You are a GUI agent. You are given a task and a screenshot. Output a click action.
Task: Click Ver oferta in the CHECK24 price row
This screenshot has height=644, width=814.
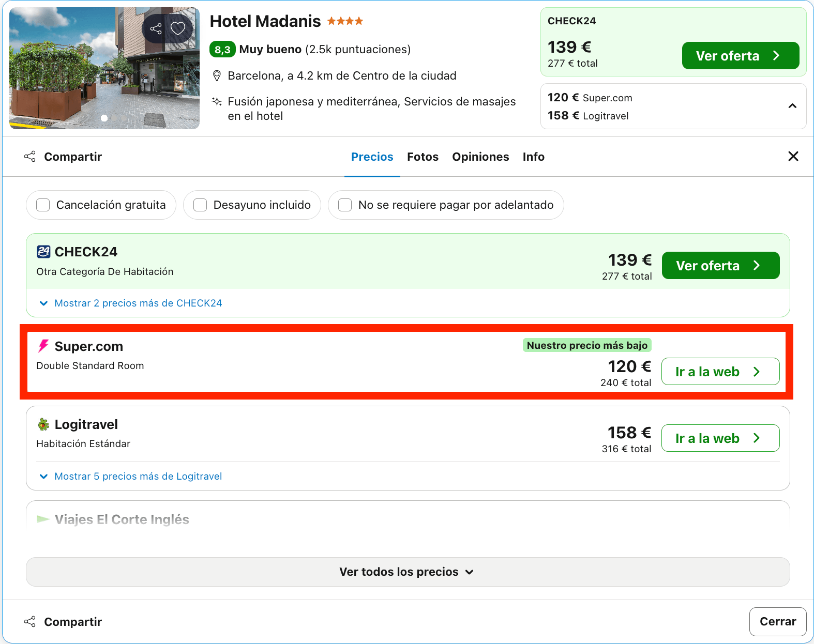point(720,266)
